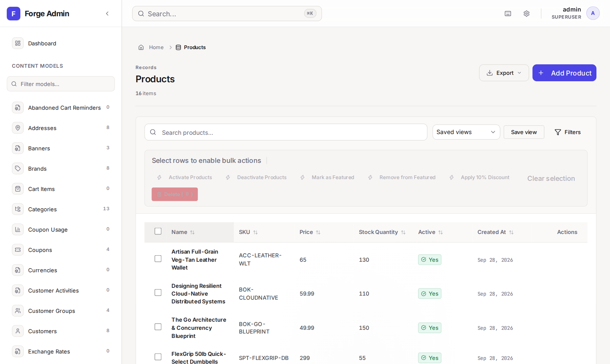This screenshot has width=610, height=364.
Task: Focus the Search products field
Action: pos(286,132)
